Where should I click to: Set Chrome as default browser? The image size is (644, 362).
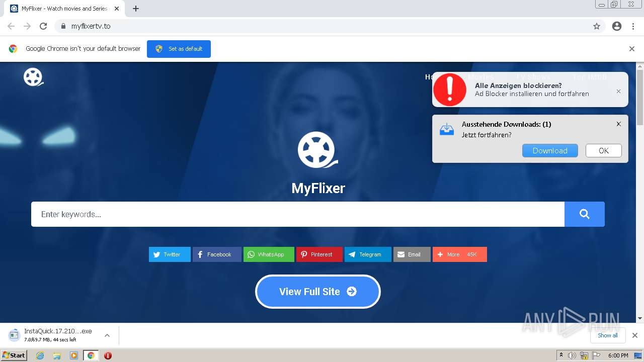179,49
